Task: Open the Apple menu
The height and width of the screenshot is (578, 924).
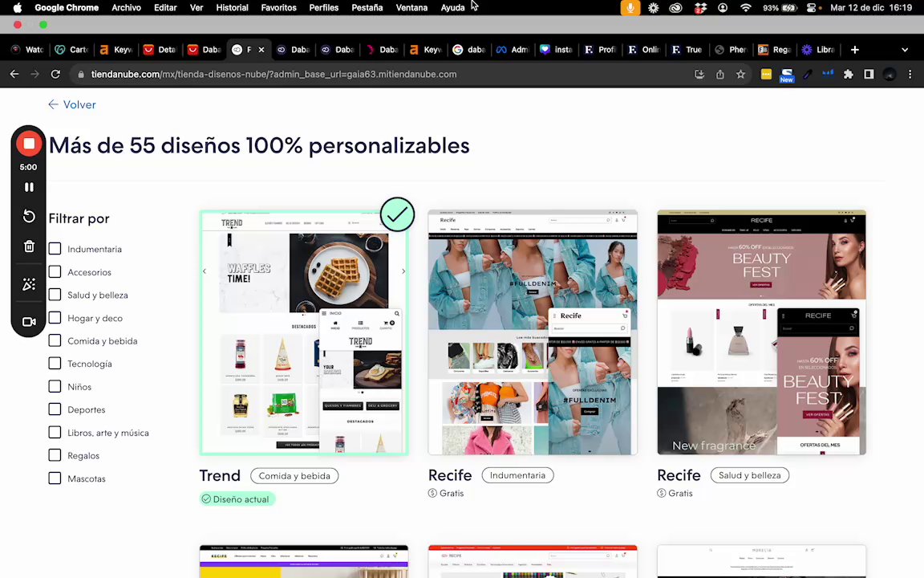Action: [17, 8]
